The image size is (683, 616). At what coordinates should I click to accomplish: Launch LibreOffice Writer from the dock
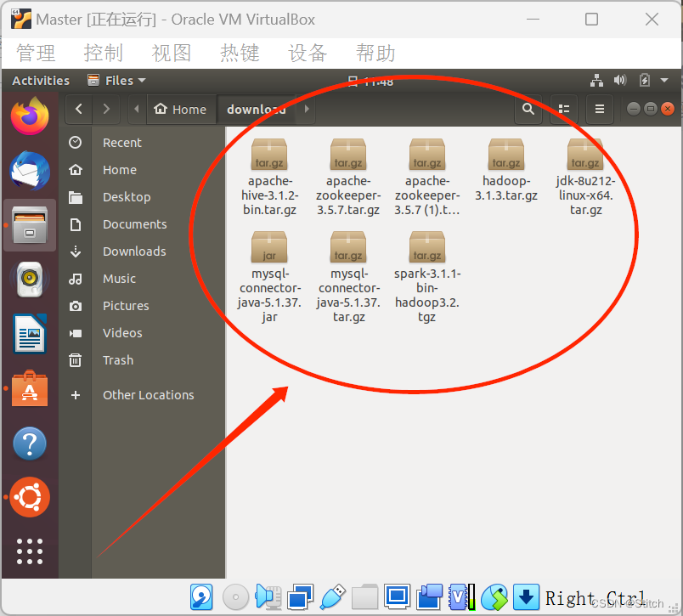30,333
